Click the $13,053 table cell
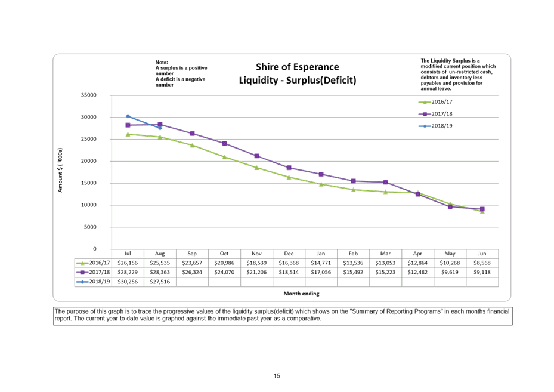The height and width of the screenshot is (392, 554). [x=385, y=263]
